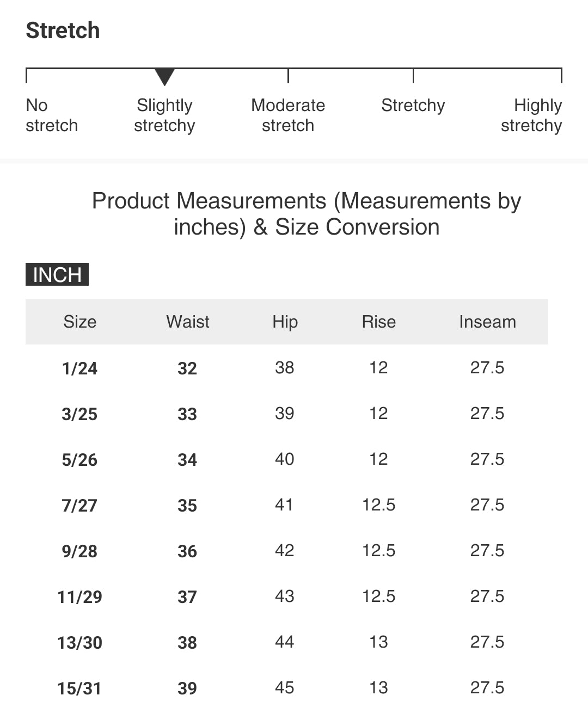Select the 3/25 size row label
This screenshot has width=588, height=720.
pos(79,414)
